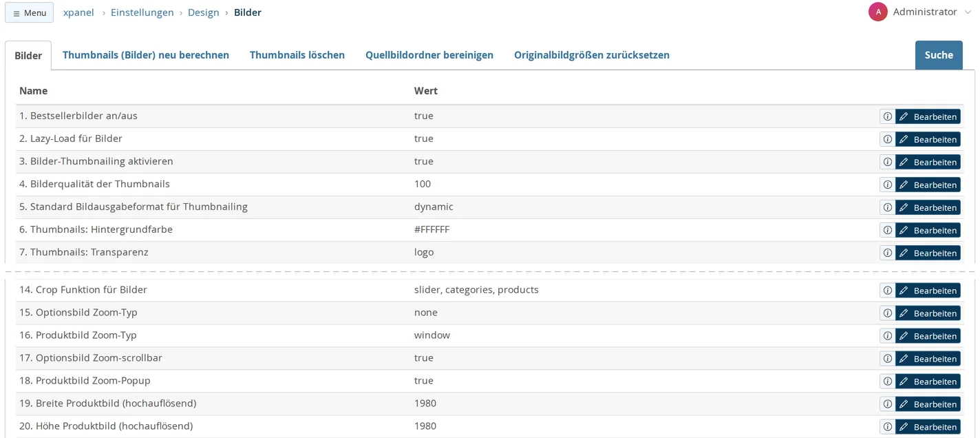Viewport: 980px width, 438px height.
Task: Show info for Bilder-Thumbnailing aktivieren
Action: (887, 162)
